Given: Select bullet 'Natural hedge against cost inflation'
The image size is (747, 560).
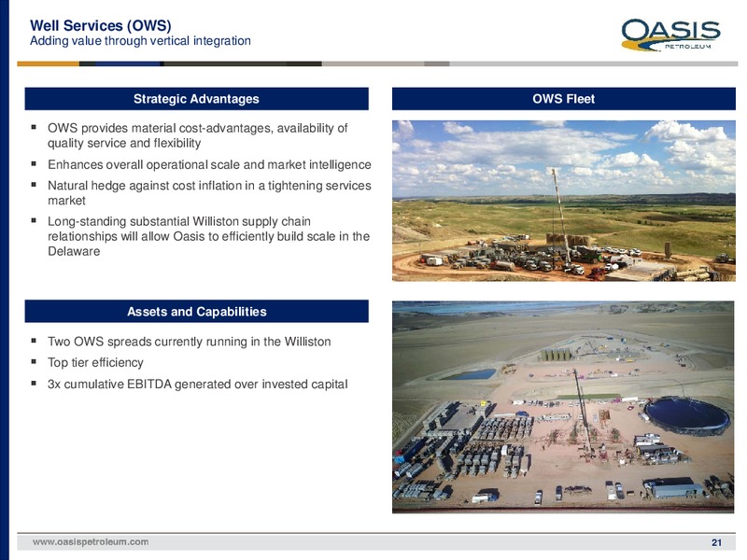Looking at the screenshot, I should [209, 193].
